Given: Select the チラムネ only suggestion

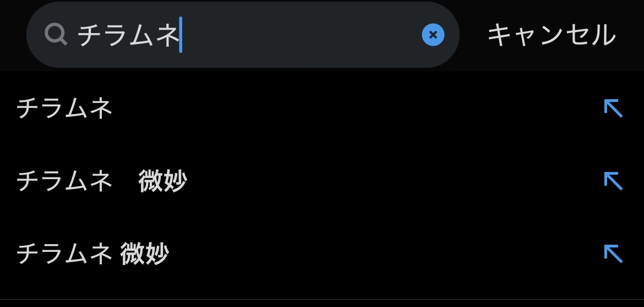Looking at the screenshot, I should pyautogui.click(x=65, y=108).
